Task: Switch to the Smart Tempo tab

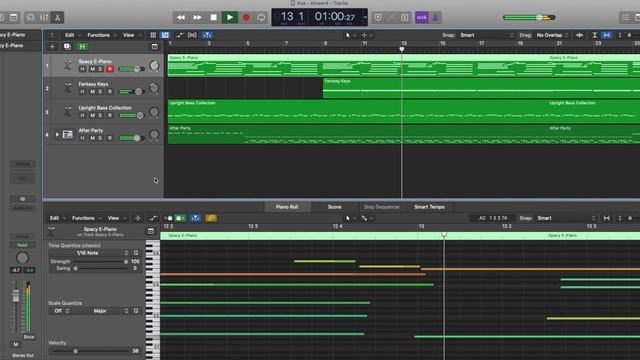Action: pyautogui.click(x=430, y=207)
